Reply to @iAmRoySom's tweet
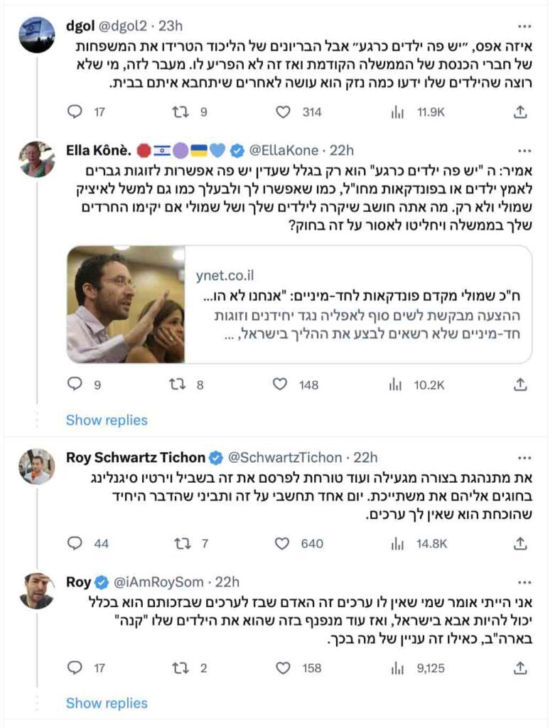560x728 pixels. (x=75, y=668)
